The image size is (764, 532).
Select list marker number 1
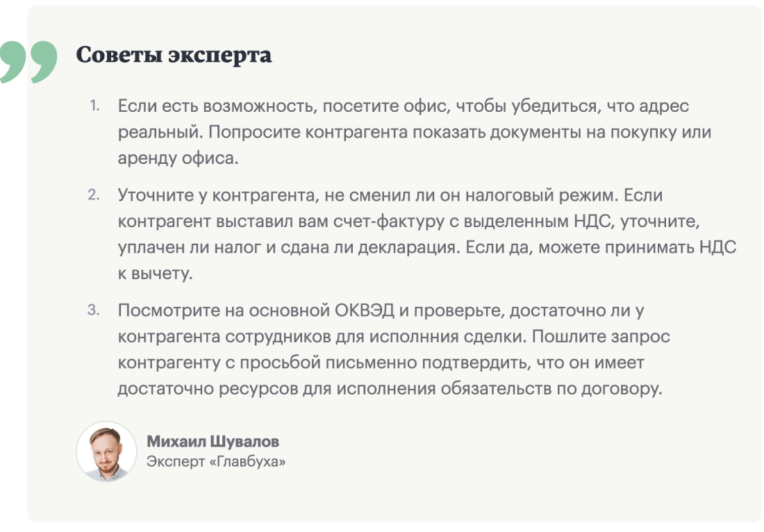(x=94, y=107)
